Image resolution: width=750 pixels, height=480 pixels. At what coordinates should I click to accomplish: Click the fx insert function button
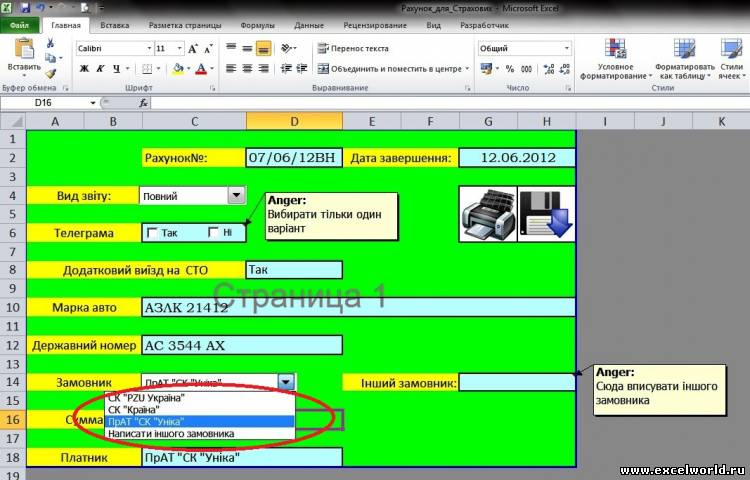(143, 103)
